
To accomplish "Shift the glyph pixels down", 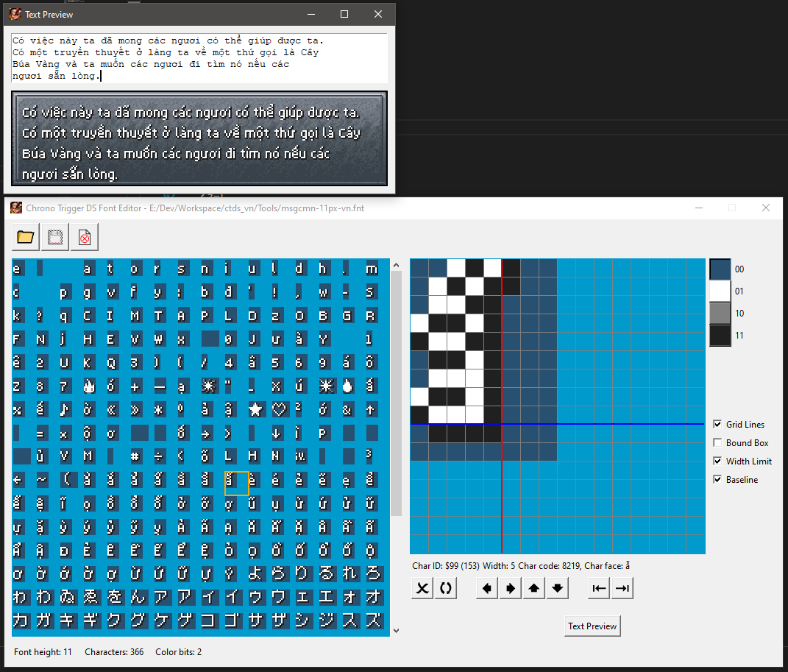I will [558, 588].
